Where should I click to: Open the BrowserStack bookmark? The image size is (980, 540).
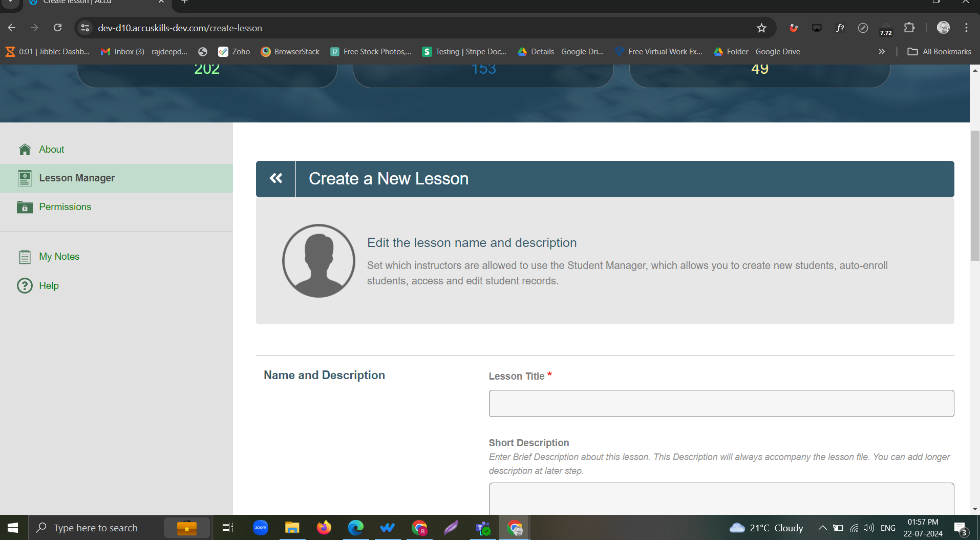pyautogui.click(x=290, y=52)
